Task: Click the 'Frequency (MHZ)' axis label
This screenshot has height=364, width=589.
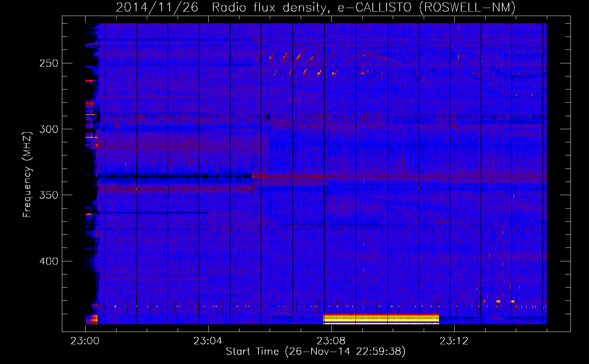Action: 27,174
